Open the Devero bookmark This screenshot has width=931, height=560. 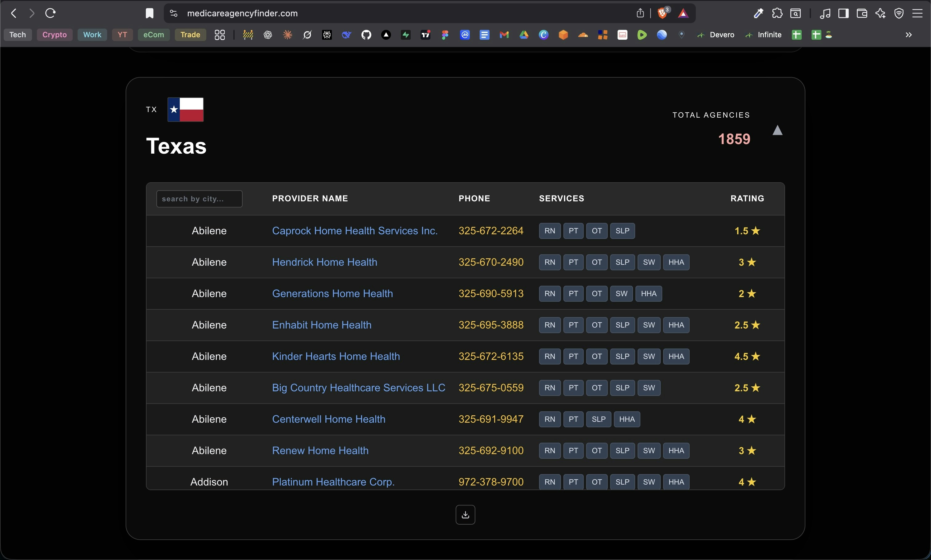715,35
